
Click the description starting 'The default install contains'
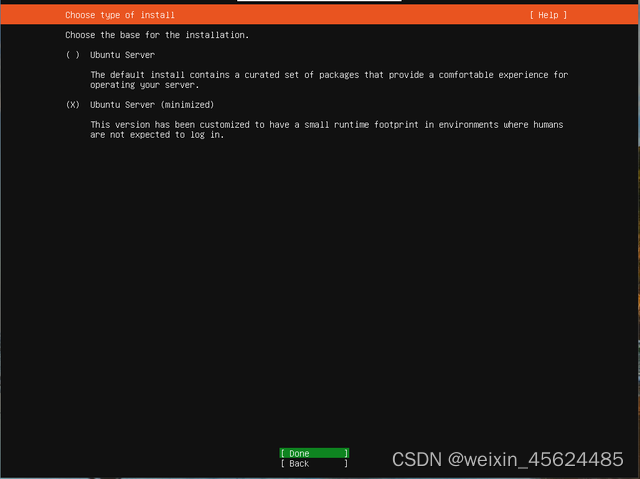coord(329,80)
